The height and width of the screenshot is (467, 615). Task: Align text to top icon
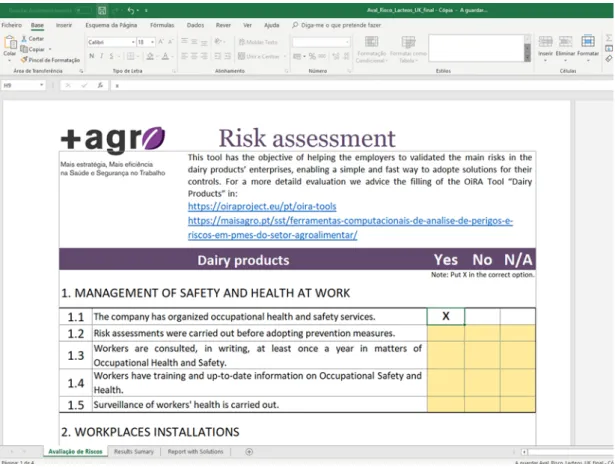(x=184, y=42)
